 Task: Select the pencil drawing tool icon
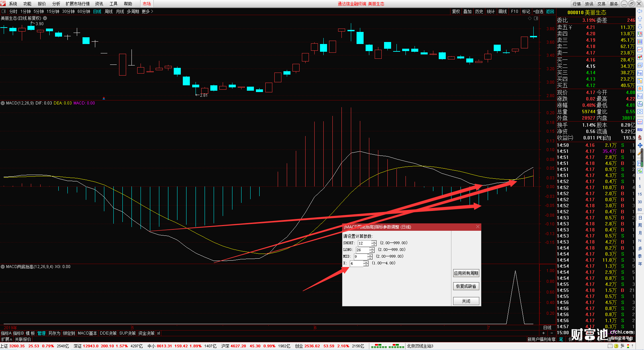pyautogui.click(x=640, y=153)
